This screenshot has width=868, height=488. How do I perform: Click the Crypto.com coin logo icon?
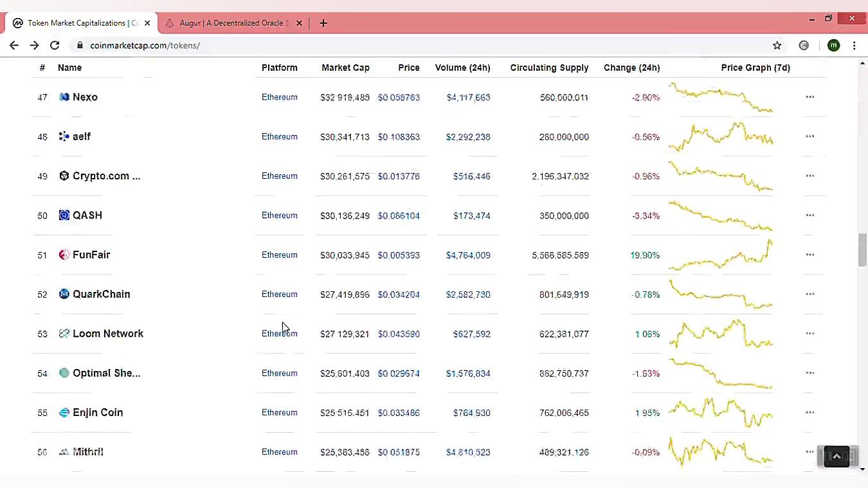pos(64,176)
